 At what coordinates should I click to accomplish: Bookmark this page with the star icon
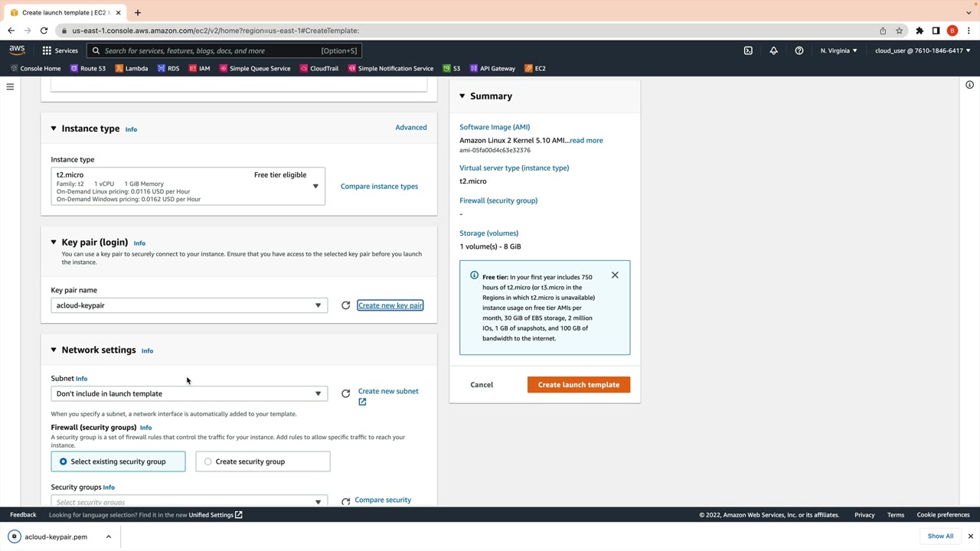[900, 31]
